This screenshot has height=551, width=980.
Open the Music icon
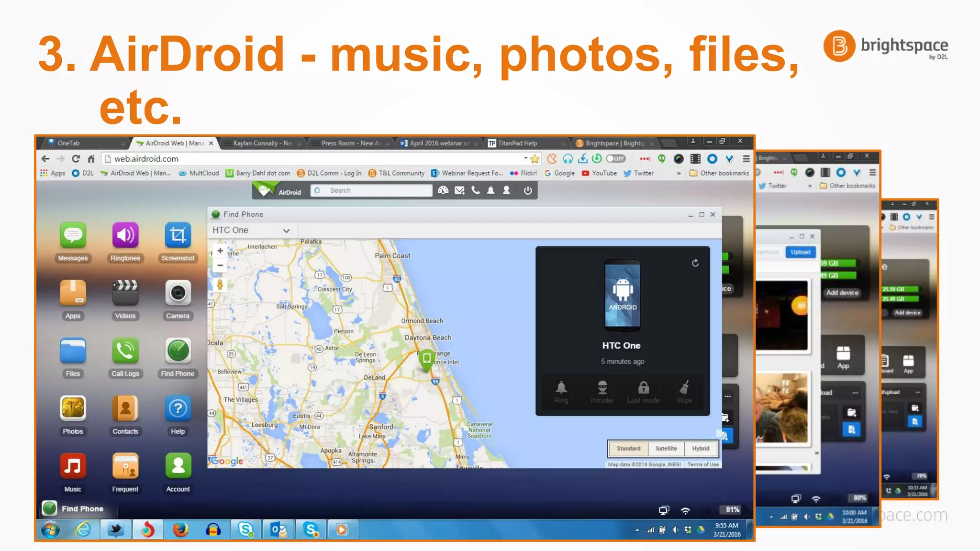coord(73,466)
